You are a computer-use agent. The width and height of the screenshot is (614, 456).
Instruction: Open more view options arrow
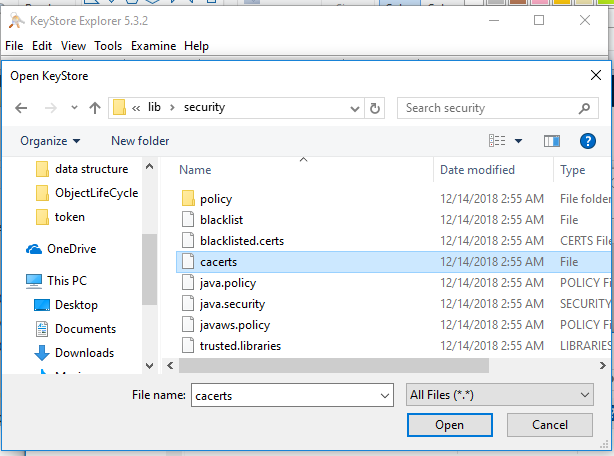point(518,141)
